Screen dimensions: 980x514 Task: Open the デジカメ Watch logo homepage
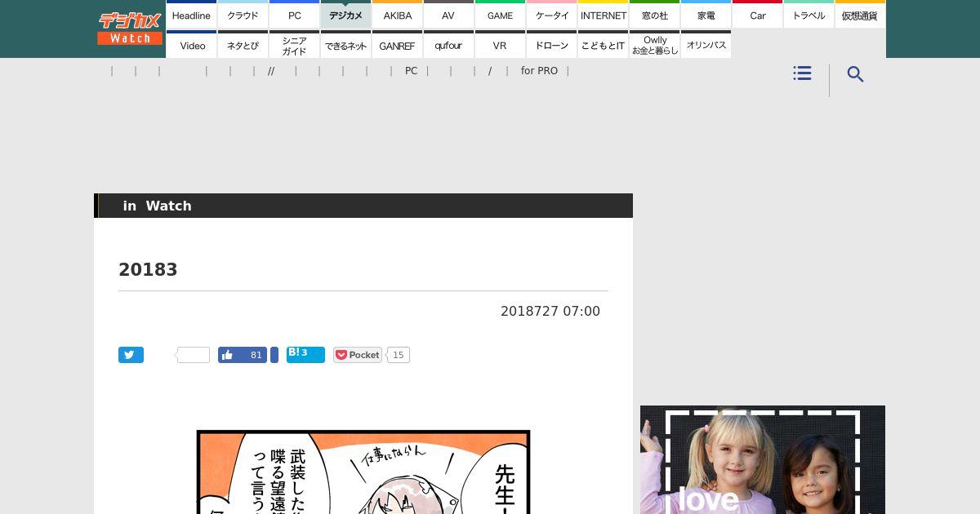[x=130, y=28]
